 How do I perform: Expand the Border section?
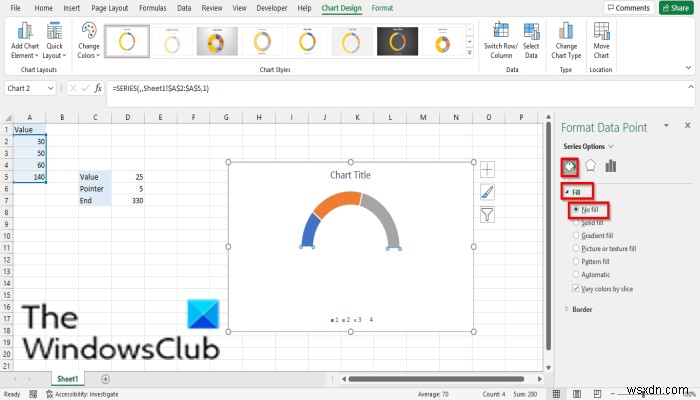point(567,309)
